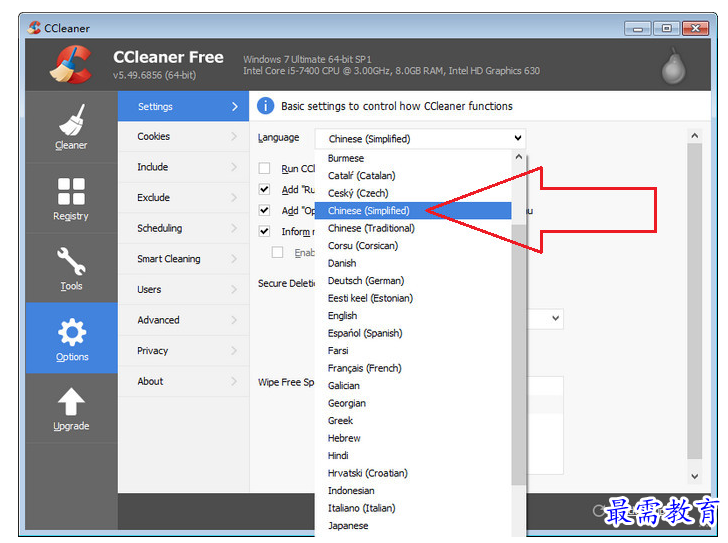728x543 pixels.
Task: Select the Privacy tab
Action: coord(183,351)
